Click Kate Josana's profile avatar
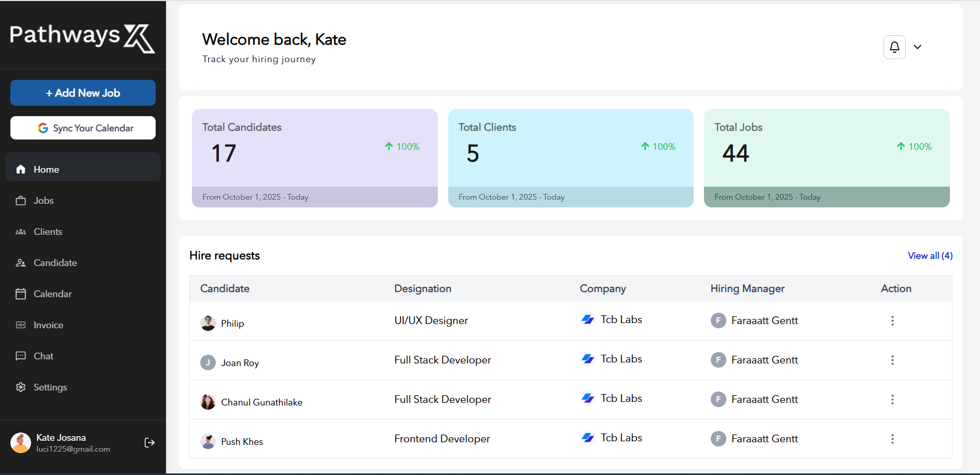 pos(21,443)
